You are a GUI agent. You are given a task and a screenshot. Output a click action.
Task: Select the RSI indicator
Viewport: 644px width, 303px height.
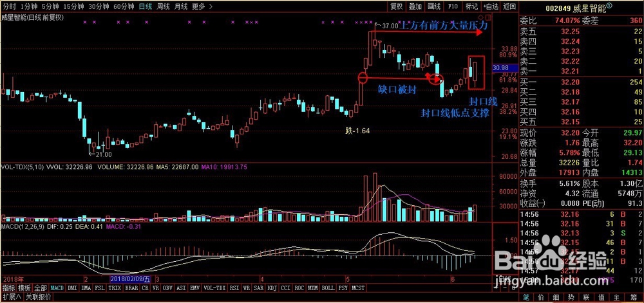coord(234,288)
